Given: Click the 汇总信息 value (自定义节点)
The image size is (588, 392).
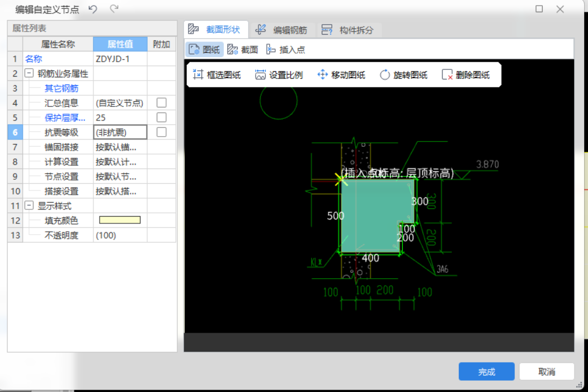Looking at the screenshot, I should coord(120,103).
